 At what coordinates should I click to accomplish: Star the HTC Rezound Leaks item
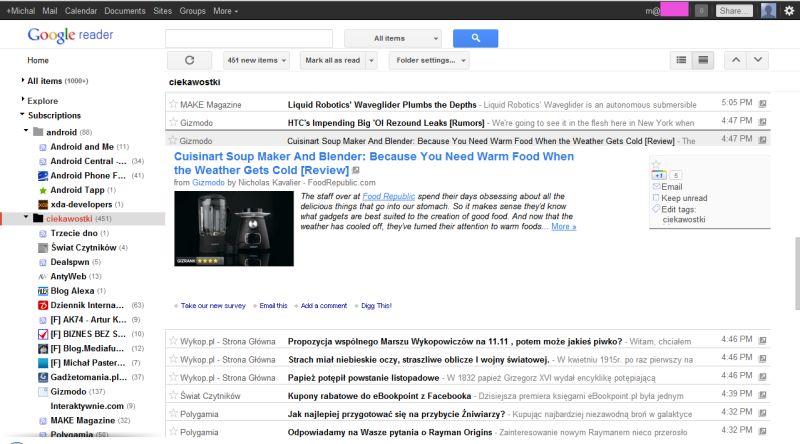point(173,122)
